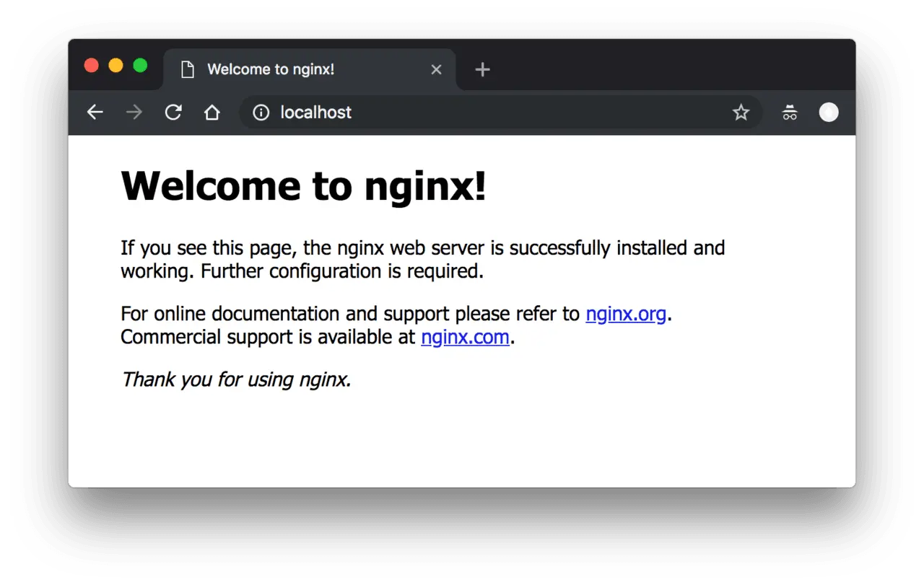Click the "Thank you for using nginx." text
This screenshot has height=585, width=924.
point(236,379)
